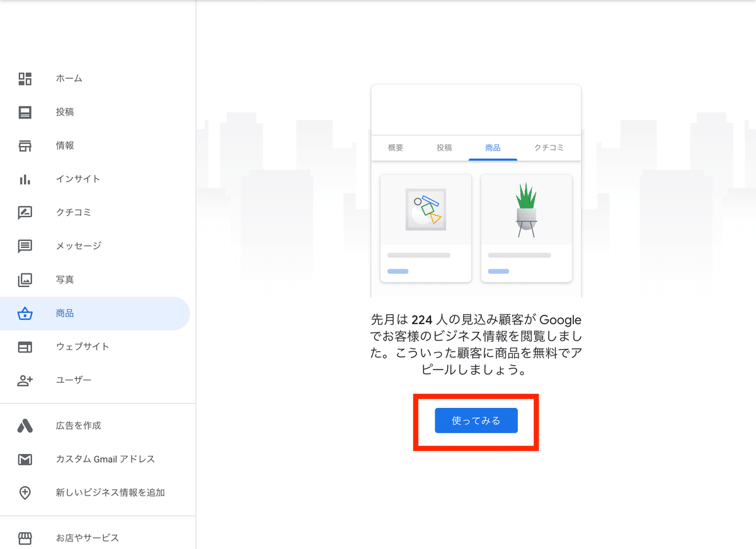This screenshot has height=549, width=756.
Task: Select 写真 sidebar label
Action: (x=65, y=280)
